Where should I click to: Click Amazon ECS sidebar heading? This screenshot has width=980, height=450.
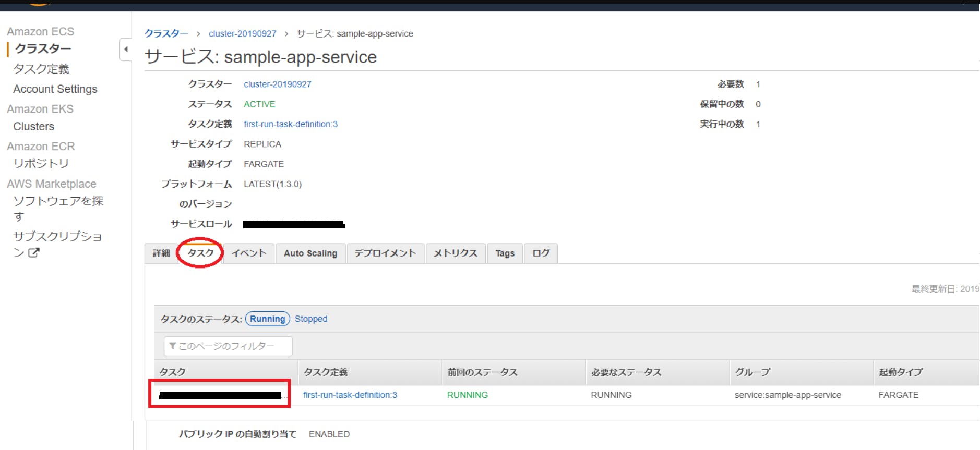(x=41, y=32)
